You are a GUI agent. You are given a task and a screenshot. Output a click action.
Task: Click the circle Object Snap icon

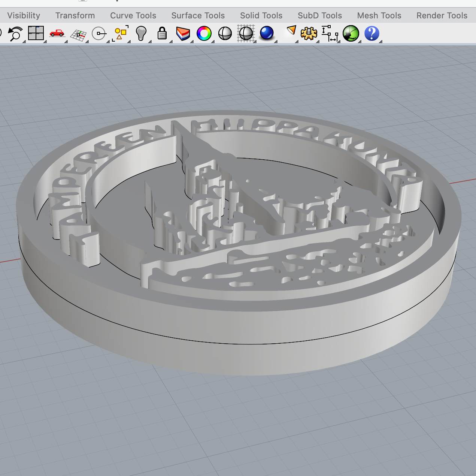click(x=99, y=33)
